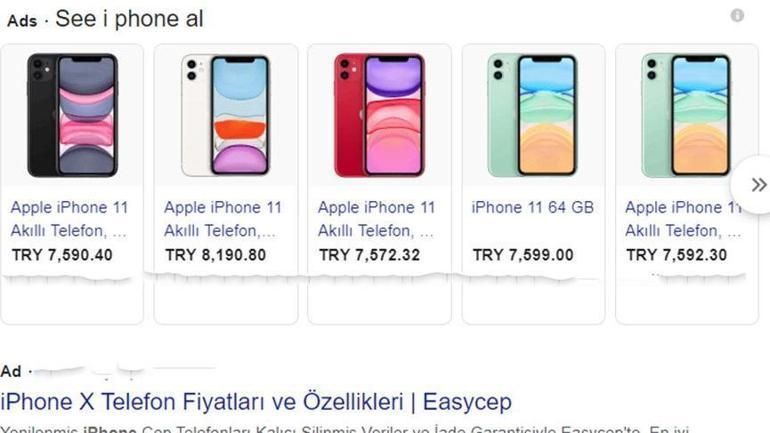Open the fifth green iPhone 11 image
This screenshot has width=770, height=433.
687,115
